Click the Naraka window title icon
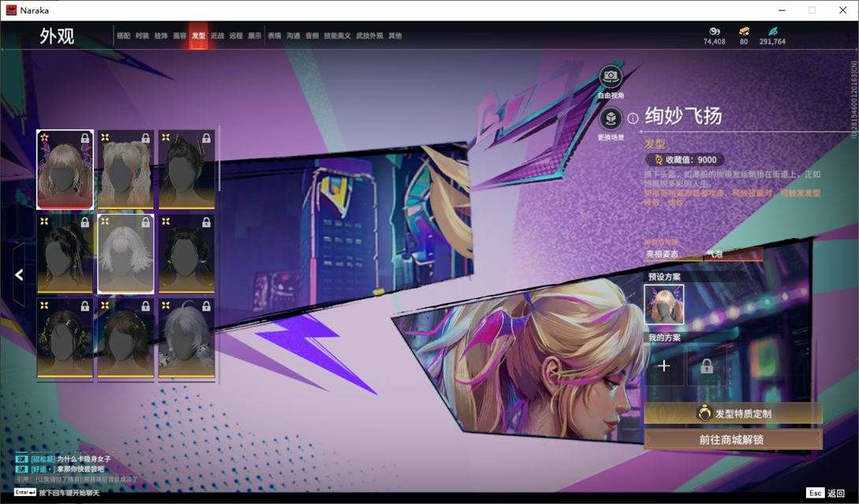 pyautogui.click(x=11, y=10)
